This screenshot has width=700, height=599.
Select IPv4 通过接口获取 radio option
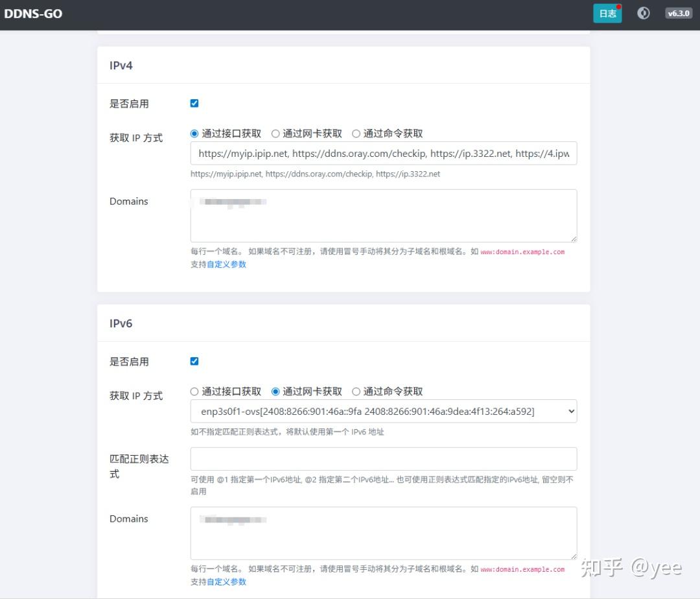(x=194, y=134)
